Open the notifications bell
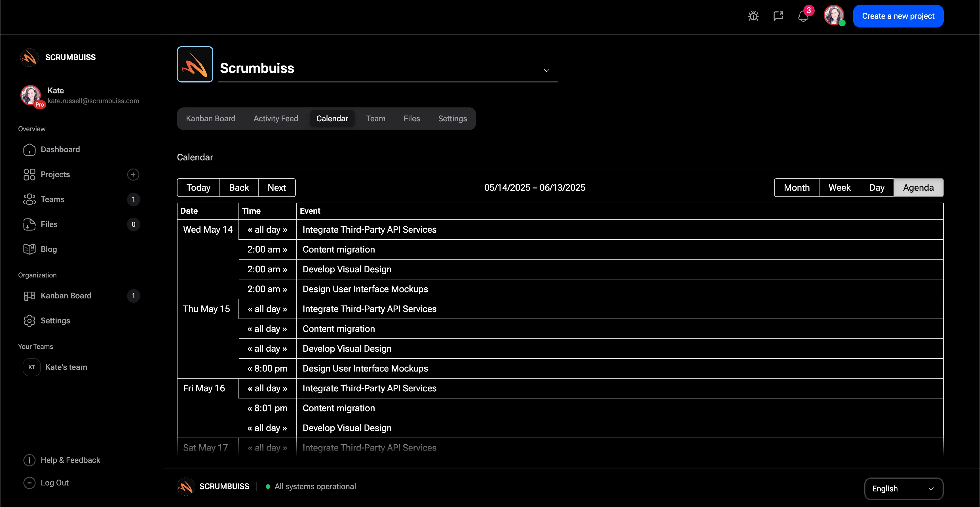980x507 pixels. point(803,16)
